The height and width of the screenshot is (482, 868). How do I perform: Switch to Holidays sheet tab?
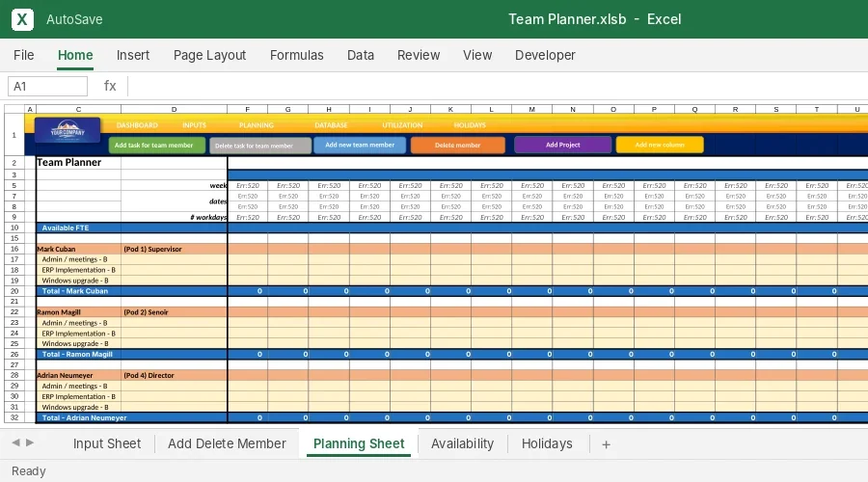[547, 443]
